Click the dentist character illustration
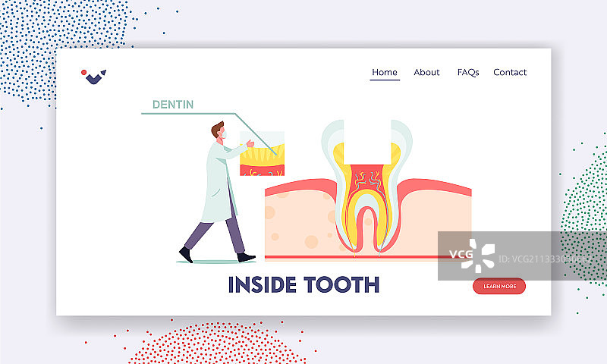The width and height of the screenshot is (607, 364). 217,193
